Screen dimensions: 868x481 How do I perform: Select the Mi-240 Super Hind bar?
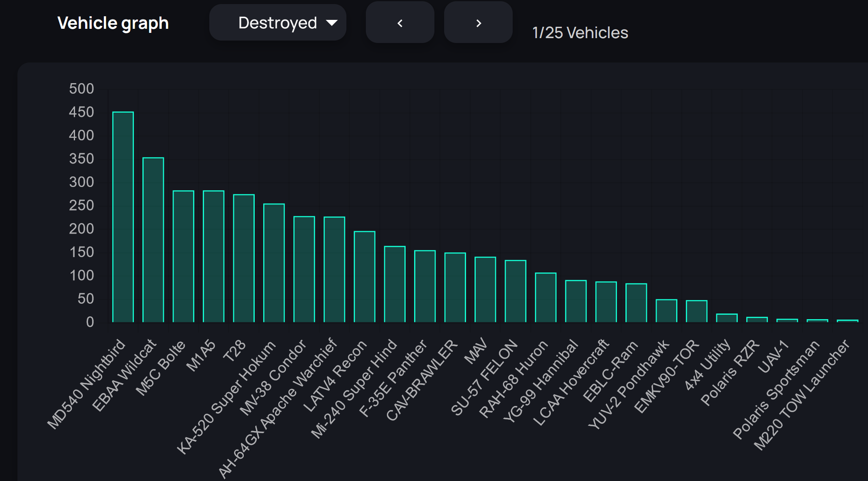tap(395, 284)
